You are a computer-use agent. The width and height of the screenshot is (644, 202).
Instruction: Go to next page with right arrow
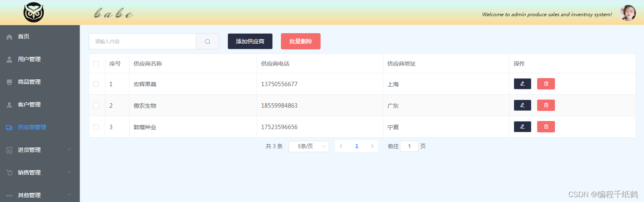click(372, 146)
